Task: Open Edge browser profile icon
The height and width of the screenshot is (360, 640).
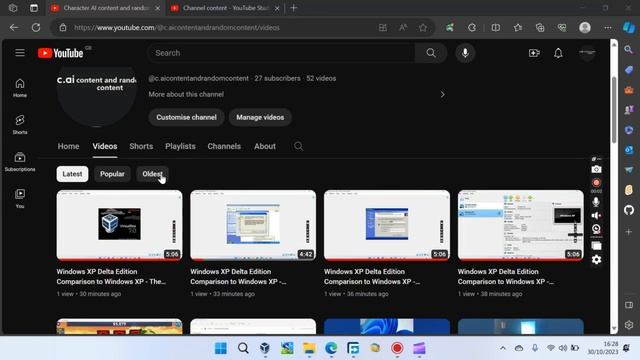Action: pyautogui.click(x=585, y=27)
